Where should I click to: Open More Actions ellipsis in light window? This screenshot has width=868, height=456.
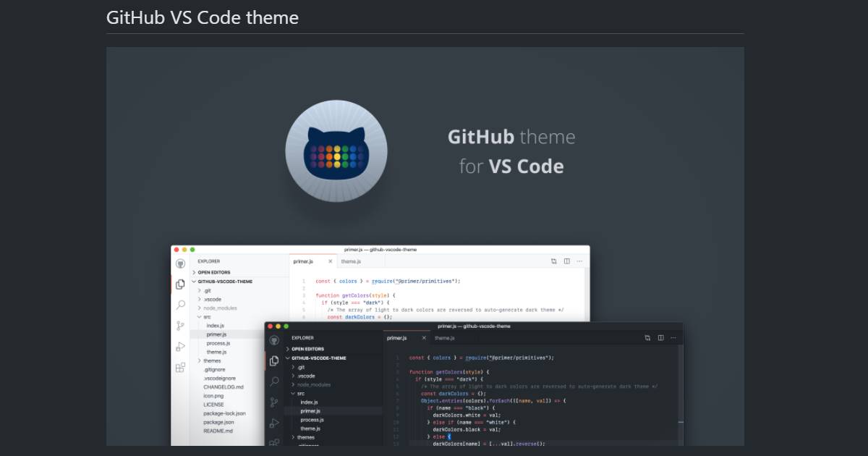579,261
